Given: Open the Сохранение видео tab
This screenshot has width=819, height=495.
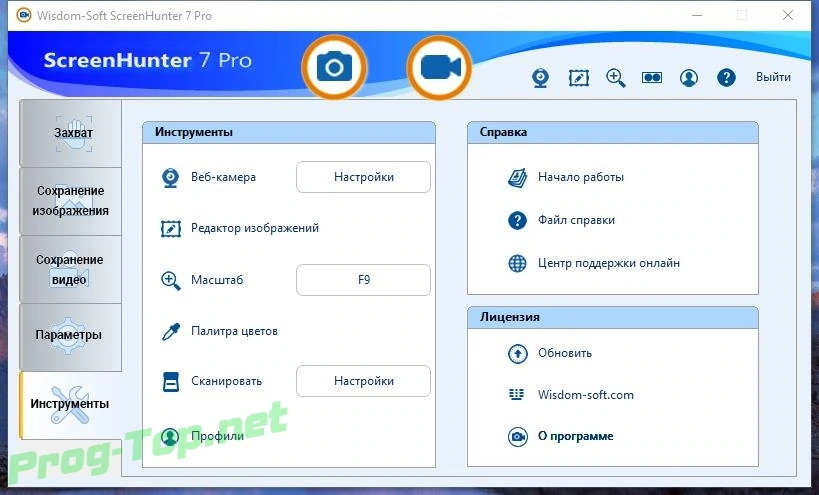Looking at the screenshot, I should (71, 269).
